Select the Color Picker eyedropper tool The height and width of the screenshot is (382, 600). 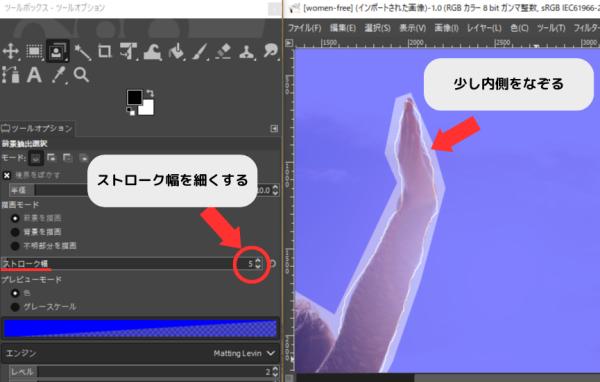(x=58, y=75)
